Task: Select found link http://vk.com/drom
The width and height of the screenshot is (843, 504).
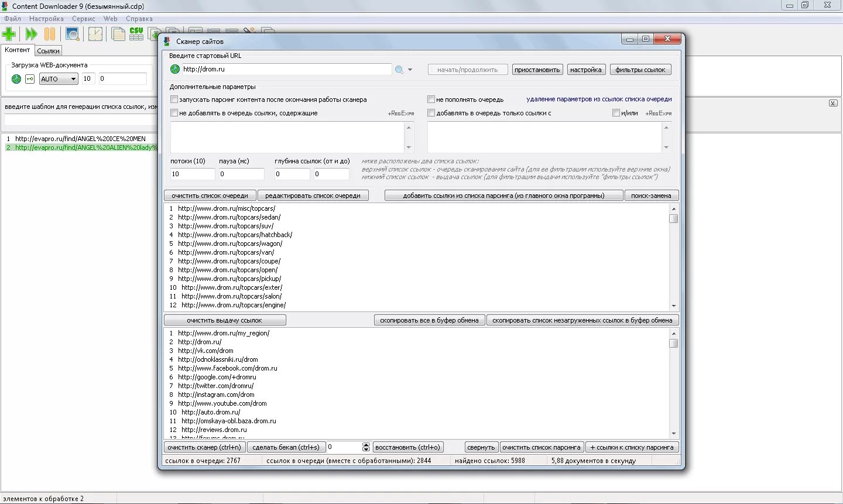Action: tap(205, 351)
